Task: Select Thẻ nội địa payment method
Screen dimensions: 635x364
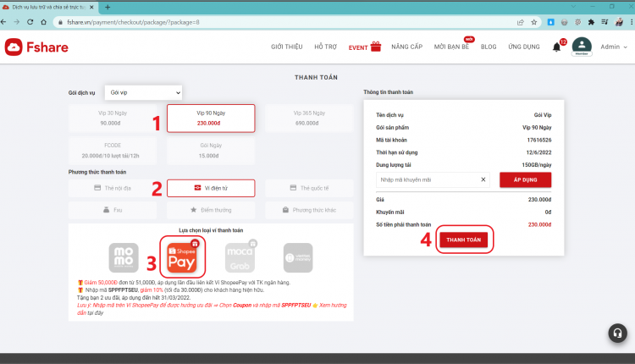Action: [x=113, y=188]
